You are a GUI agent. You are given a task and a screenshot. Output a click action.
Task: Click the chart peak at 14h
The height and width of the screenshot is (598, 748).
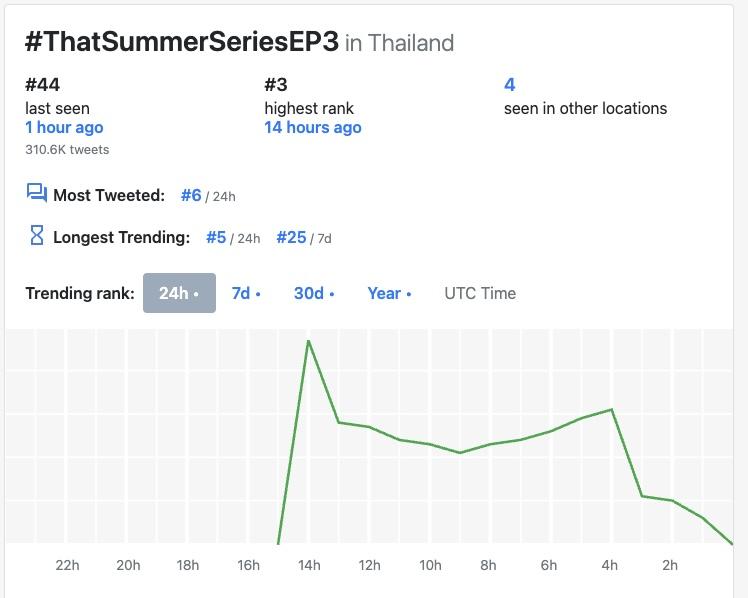click(x=309, y=341)
